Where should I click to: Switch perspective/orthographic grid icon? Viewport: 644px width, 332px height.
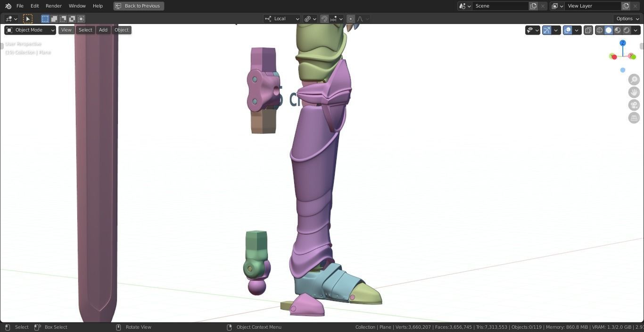[x=634, y=118]
